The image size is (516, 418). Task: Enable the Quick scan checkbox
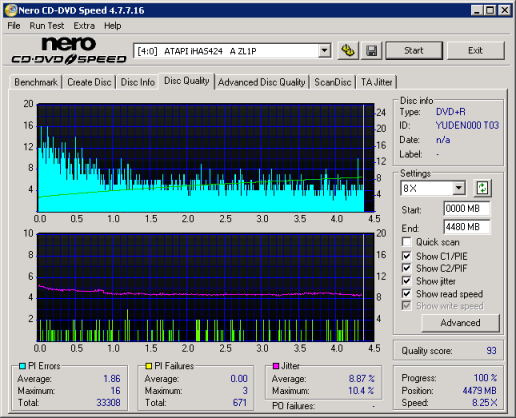(406, 242)
